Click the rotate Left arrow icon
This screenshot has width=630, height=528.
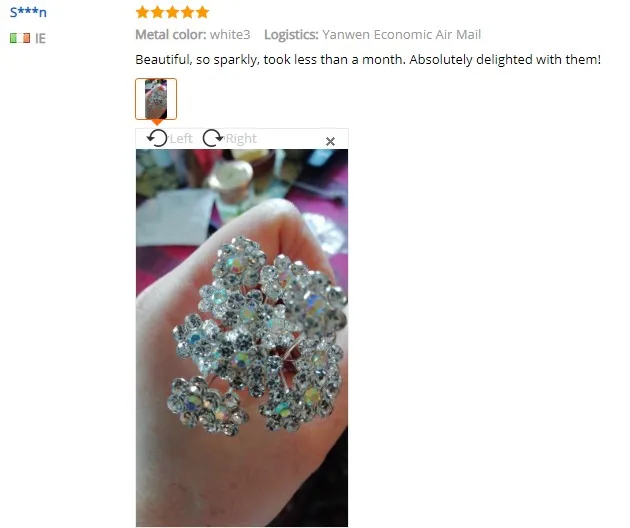(x=157, y=138)
